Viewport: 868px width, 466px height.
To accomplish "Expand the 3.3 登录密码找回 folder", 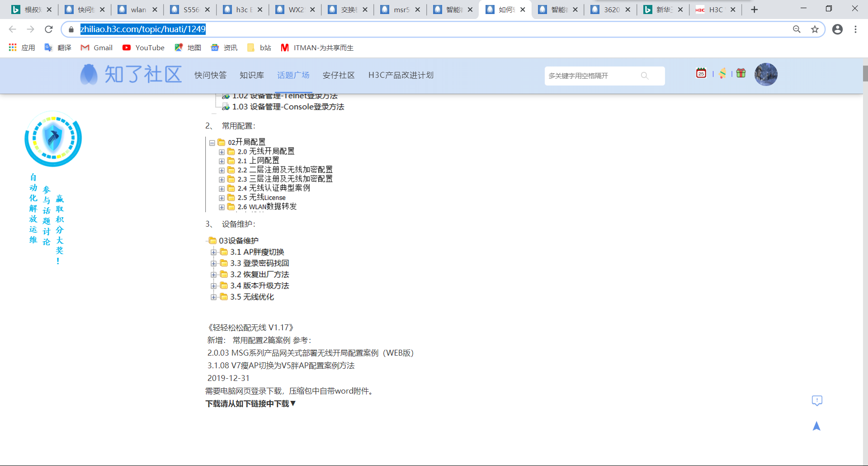I will [213, 263].
